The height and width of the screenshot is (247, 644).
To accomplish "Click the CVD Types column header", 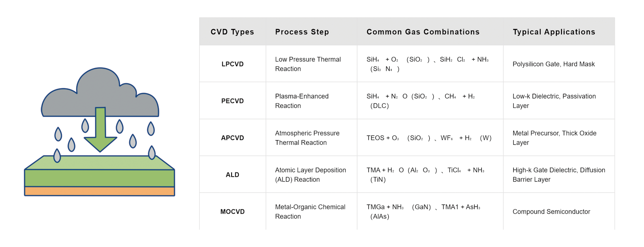I will 232,32.
